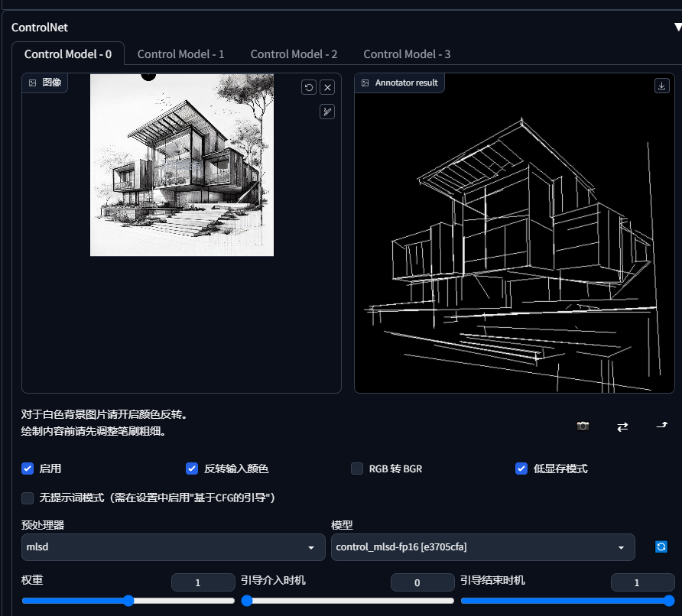Click the text 绘制内容前请先调整笔刷粗细。
The height and width of the screenshot is (616, 682).
pos(93,431)
